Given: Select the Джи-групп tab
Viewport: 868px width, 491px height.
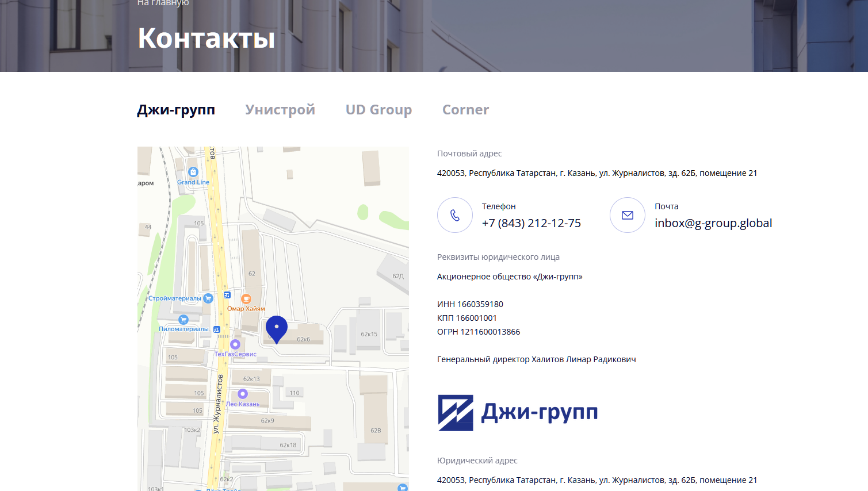Looking at the screenshot, I should [176, 110].
